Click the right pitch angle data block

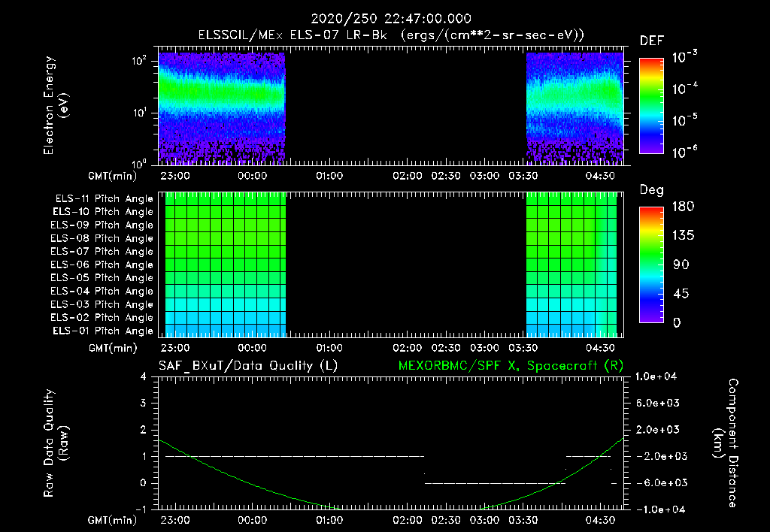click(x=571, y=264)
